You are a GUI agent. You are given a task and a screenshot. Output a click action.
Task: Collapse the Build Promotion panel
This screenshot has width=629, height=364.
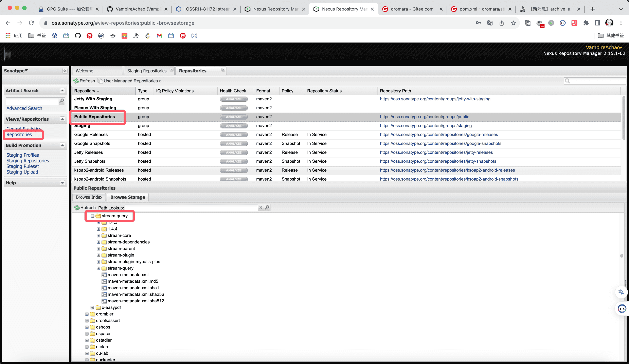click(x=62, y=145)
